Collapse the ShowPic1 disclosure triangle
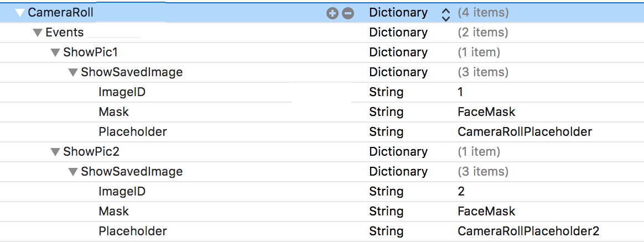644x243 pixels. click(x=55, y=52)
